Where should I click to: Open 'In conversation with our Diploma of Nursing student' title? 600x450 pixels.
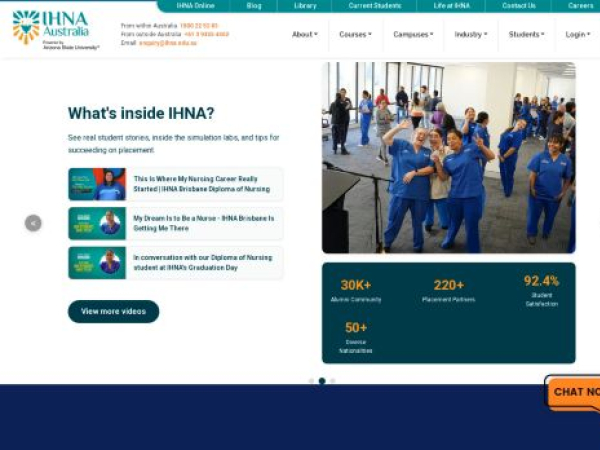click(203, 262)
